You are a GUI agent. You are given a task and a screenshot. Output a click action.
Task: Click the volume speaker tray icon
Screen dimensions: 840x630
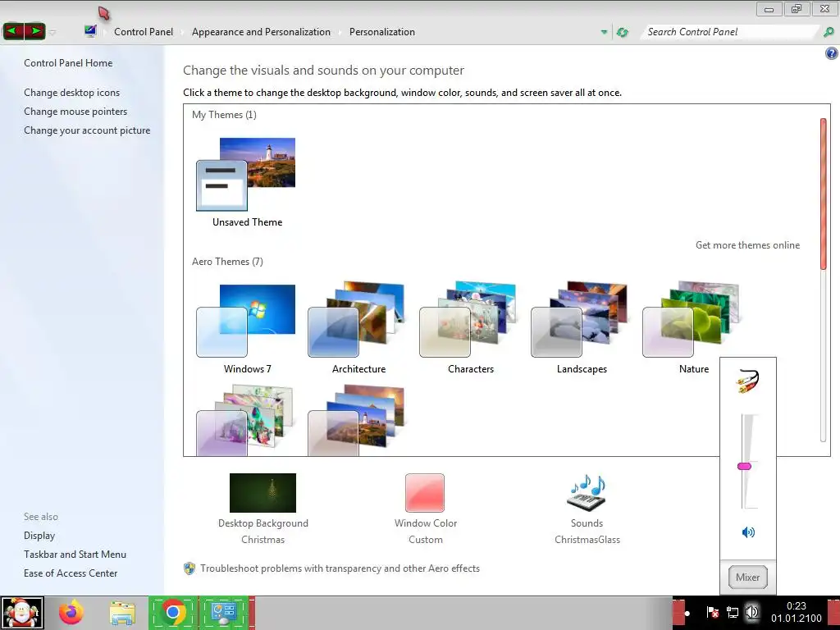(751, 612)
